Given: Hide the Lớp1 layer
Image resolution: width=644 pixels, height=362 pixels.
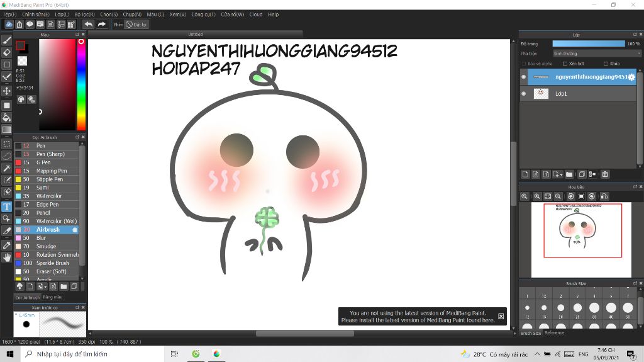Looking at the screenshot, I should [523, 94].
